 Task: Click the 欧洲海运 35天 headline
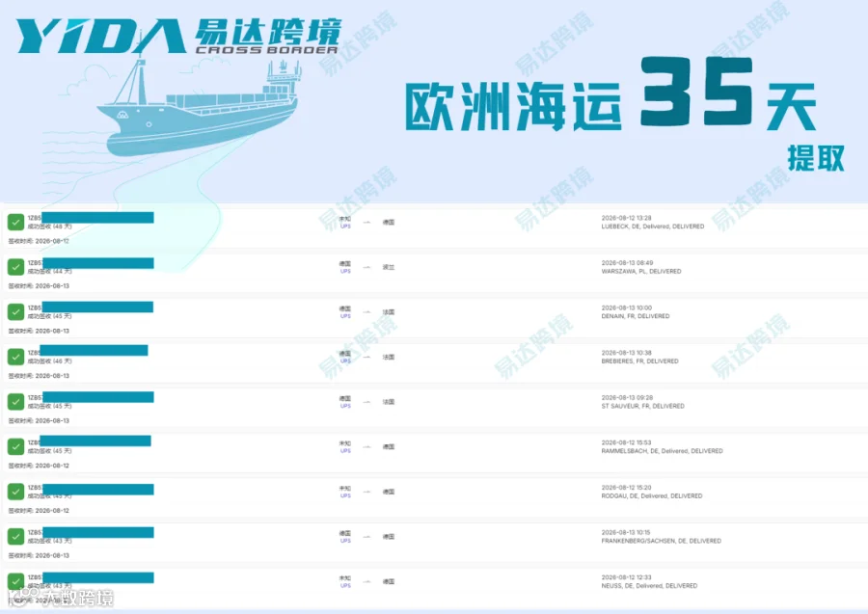tap(610, 95)
